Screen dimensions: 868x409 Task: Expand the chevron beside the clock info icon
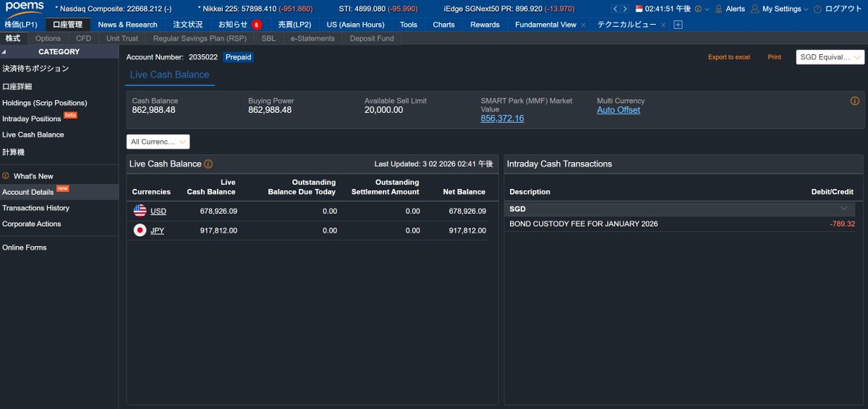click(x=707, y=9)
